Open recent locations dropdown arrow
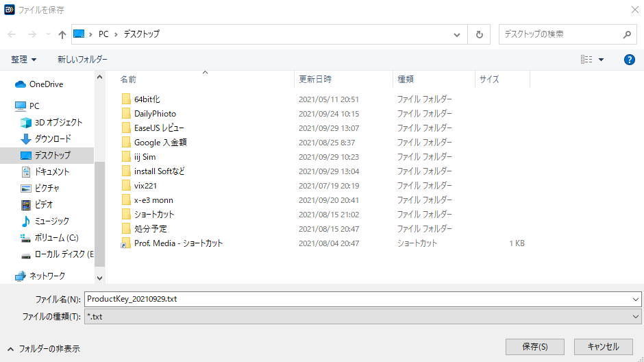The image size is (644, 362). 48,34
